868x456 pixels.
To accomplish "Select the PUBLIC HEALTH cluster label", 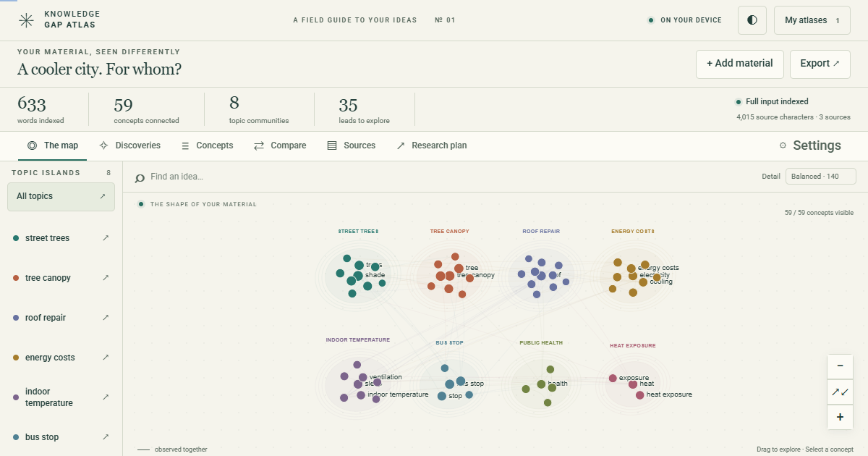I will click(x=541, y=343).
